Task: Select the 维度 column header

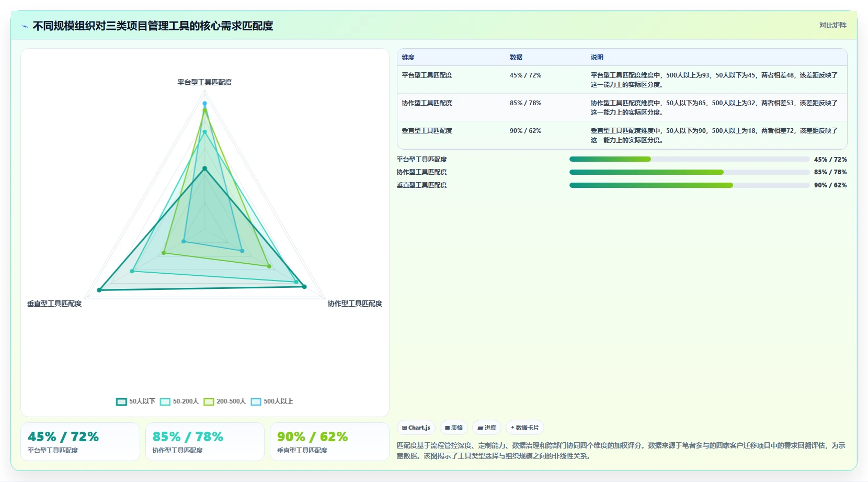Action: pyautogui.click(x=408, y=58)
